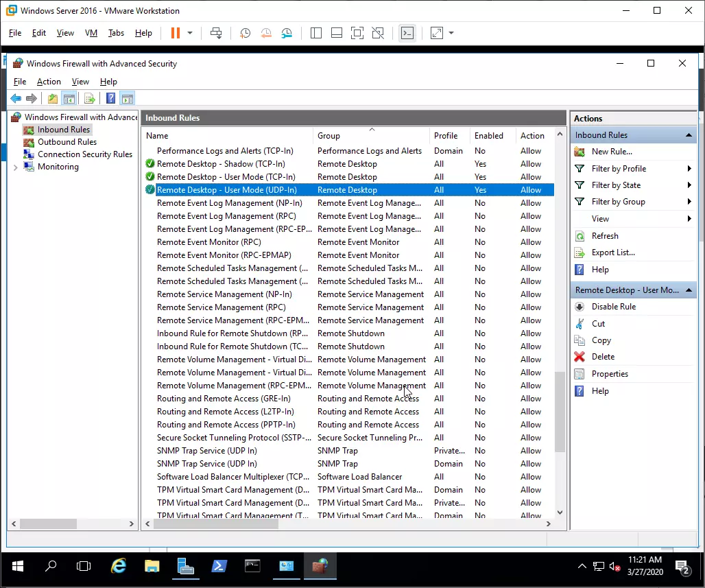Screen dimensions: 705x588
Task: Open the stretch guest dropdown arrow
Action: coord(451,33)
